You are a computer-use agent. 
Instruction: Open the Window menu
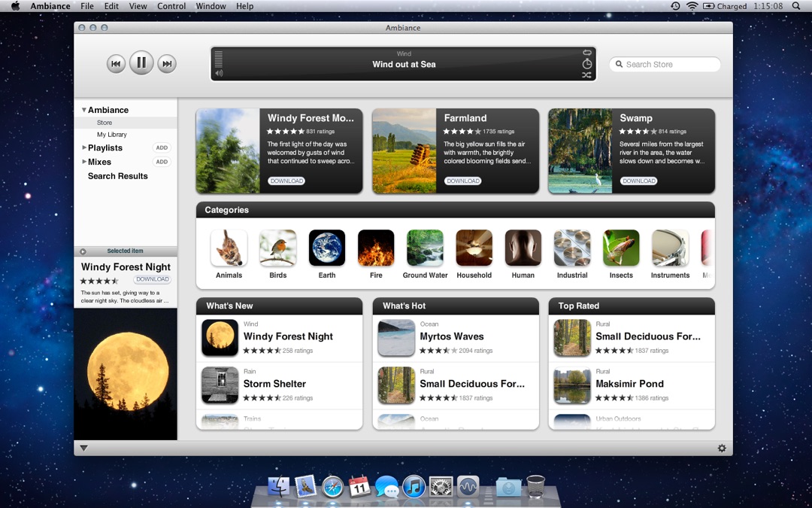(x=211, y=6)
